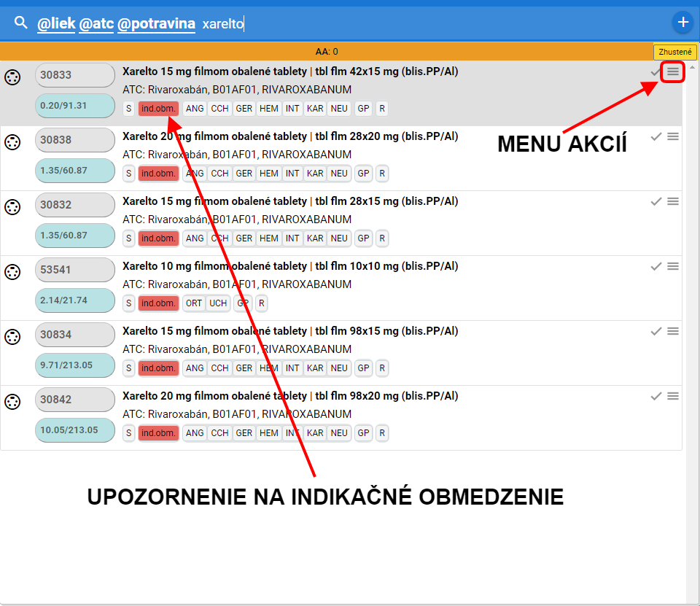This screenshot has height=606, width=700.
Task: Open actions menu for Xarelto 10x10 mg
Action: click(673, 266)
